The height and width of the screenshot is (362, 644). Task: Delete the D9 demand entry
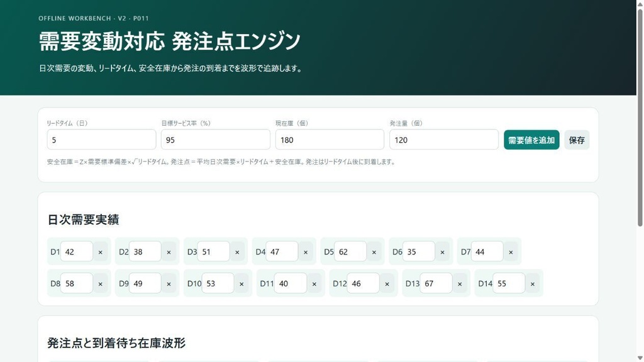pos(169,283)
